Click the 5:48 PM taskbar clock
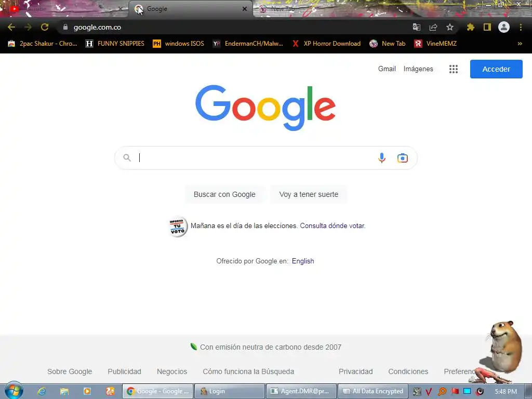532x399 pixels. click(506, 392)
